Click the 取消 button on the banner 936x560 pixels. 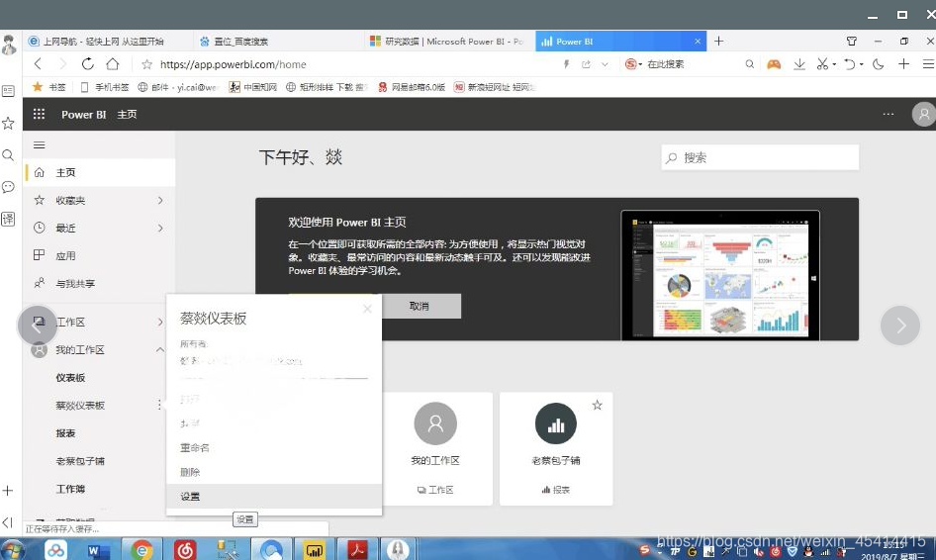point(420,306)
